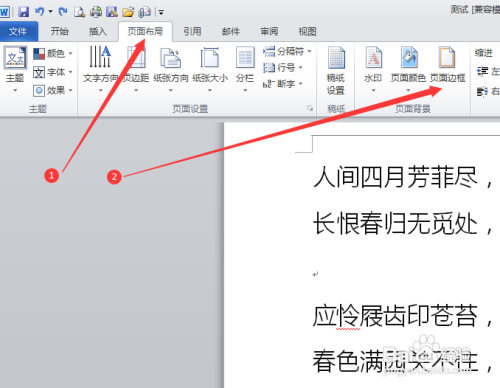The height and width of the screenshot is (388, 500).
Task: Open the 主题 themes gallery
Action: click(15, 69)
